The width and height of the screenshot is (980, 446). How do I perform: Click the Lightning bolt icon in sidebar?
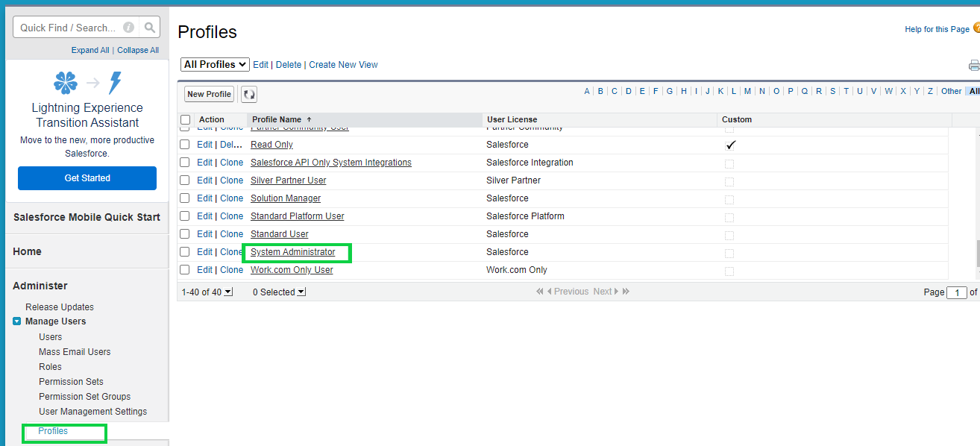pos(115,82)
